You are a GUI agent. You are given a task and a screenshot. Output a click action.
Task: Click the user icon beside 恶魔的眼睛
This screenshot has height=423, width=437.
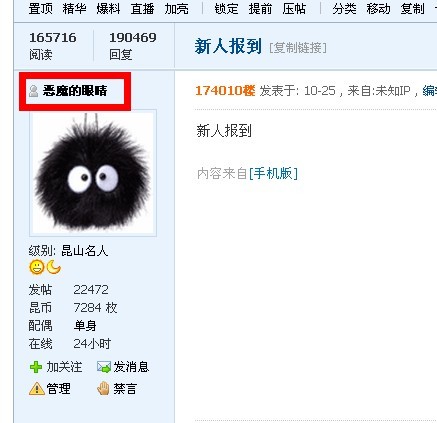click(x=33, y=91)
